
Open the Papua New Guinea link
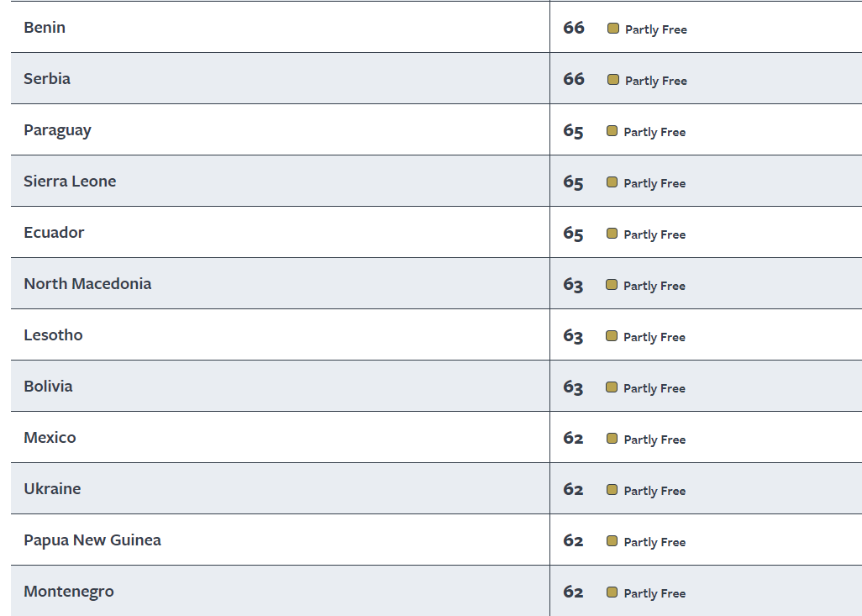pyautogui.click(x=92, y=540)
